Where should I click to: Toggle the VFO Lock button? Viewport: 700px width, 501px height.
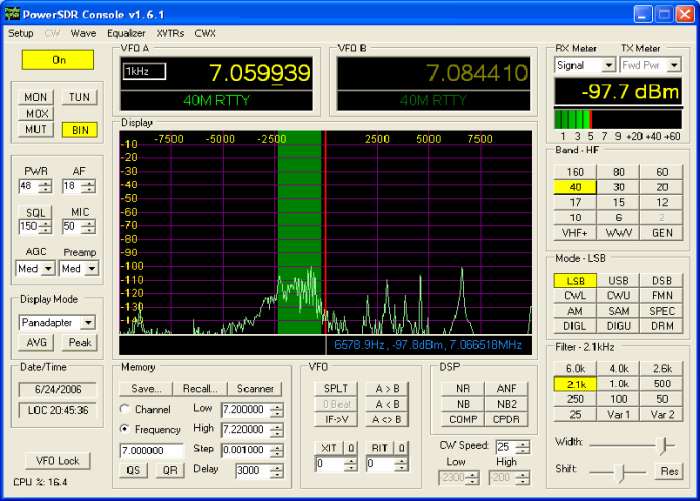point(57,460)
